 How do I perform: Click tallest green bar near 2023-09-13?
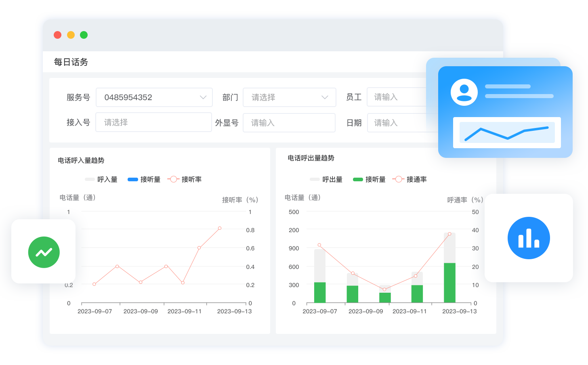click(x=449, y=283)
